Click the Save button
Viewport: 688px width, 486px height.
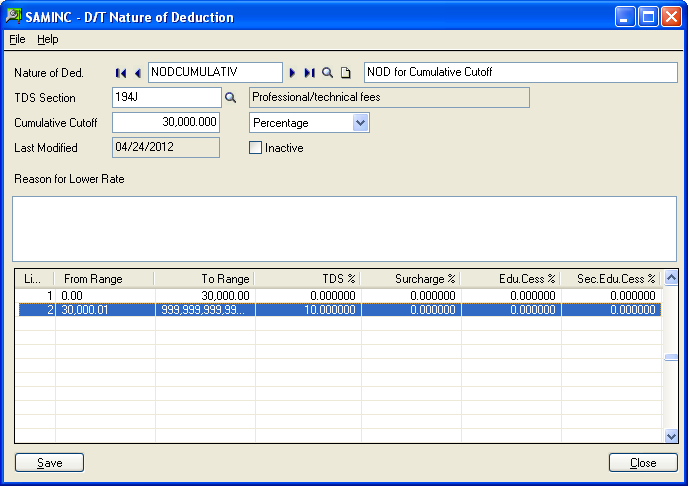point(50,462)
